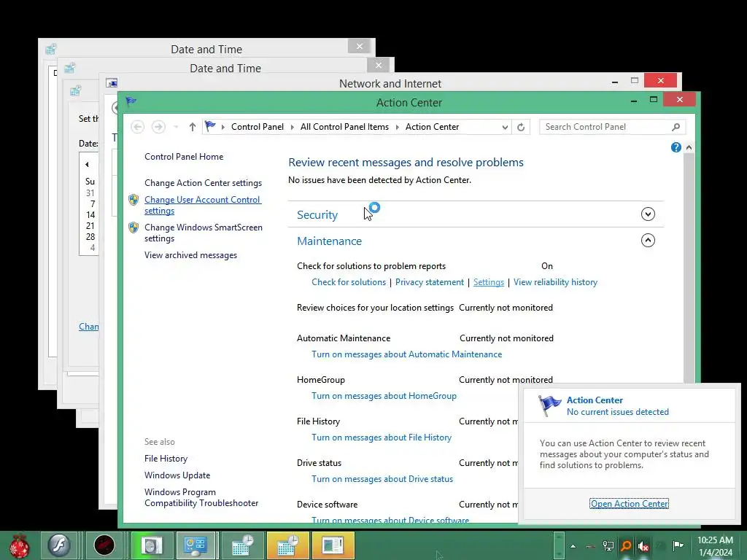Click the muted volume tray icon
Screen dimensions: 747x560
(643, 545)
